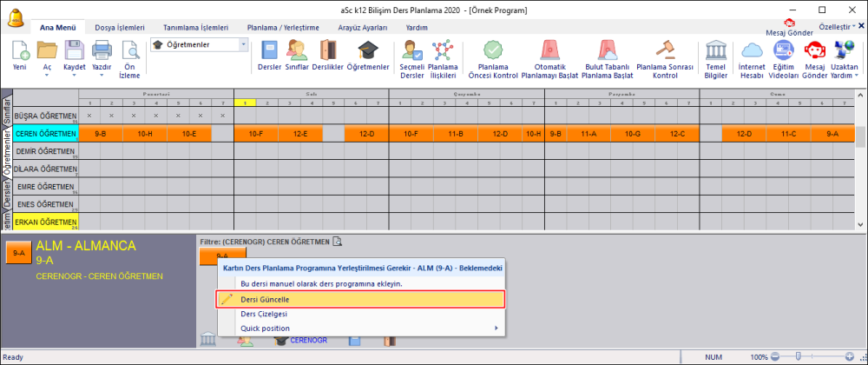Expand the Quick position submenu arrow

496,328
